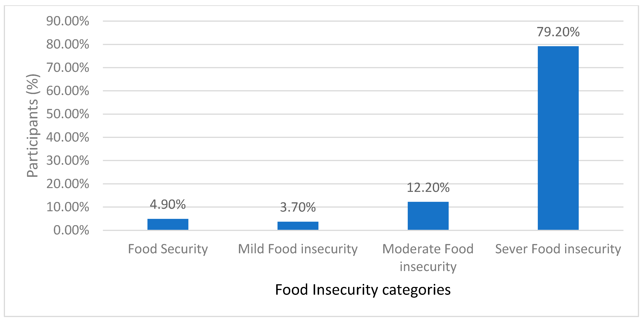644x322 pixels.
Task: Select the 70.00% axis tick label
Action: point(67,67)
